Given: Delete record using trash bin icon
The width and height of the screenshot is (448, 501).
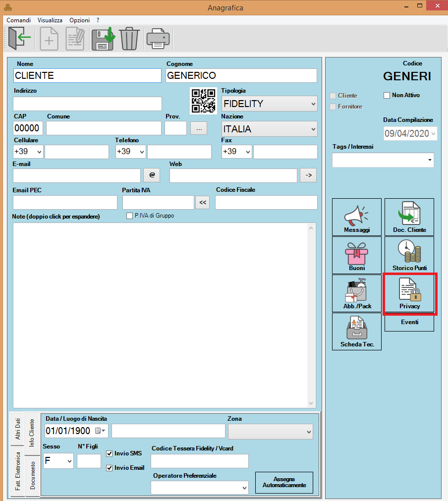Looking at the screenshot, I should 129,39.
